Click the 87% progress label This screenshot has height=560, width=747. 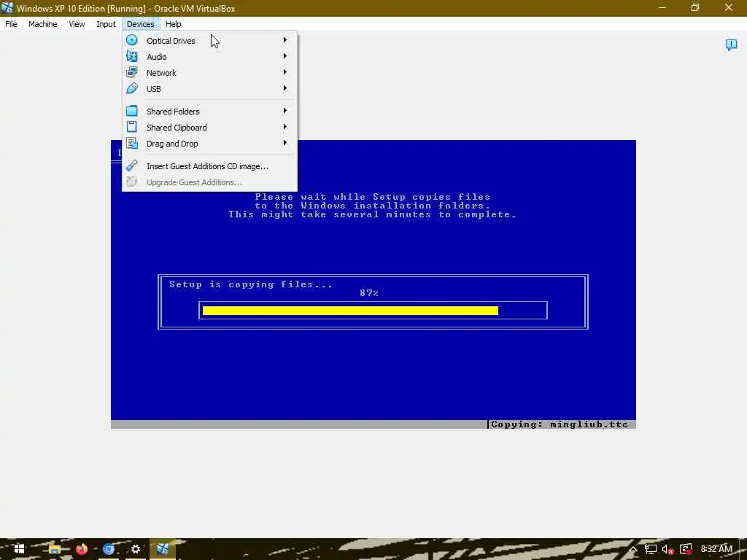[x=369, y=293]
